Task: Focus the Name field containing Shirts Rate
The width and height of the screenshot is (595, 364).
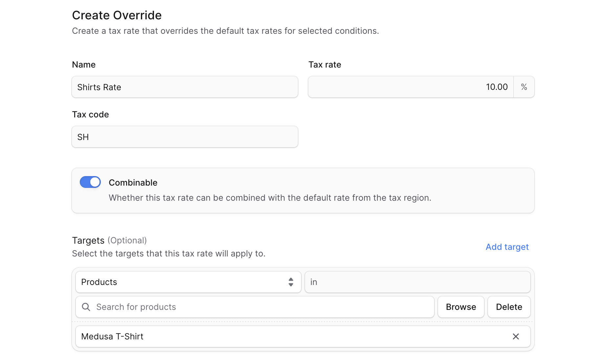Action: tap(185, 87)
